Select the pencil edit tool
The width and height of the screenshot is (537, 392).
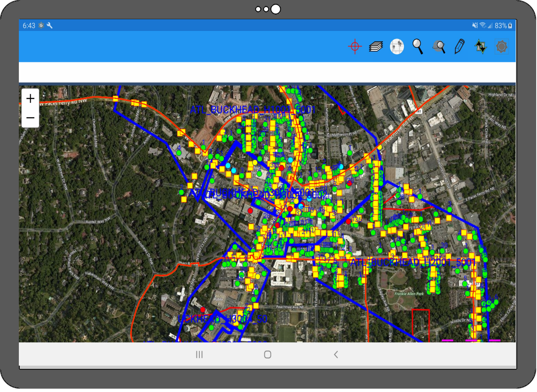pos(460,46)
